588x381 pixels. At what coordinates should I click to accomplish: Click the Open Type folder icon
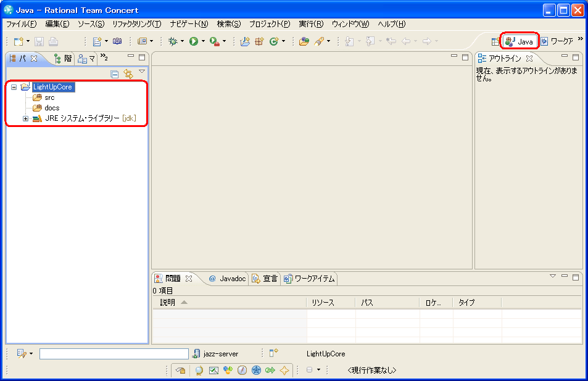(x=304, y=41)
